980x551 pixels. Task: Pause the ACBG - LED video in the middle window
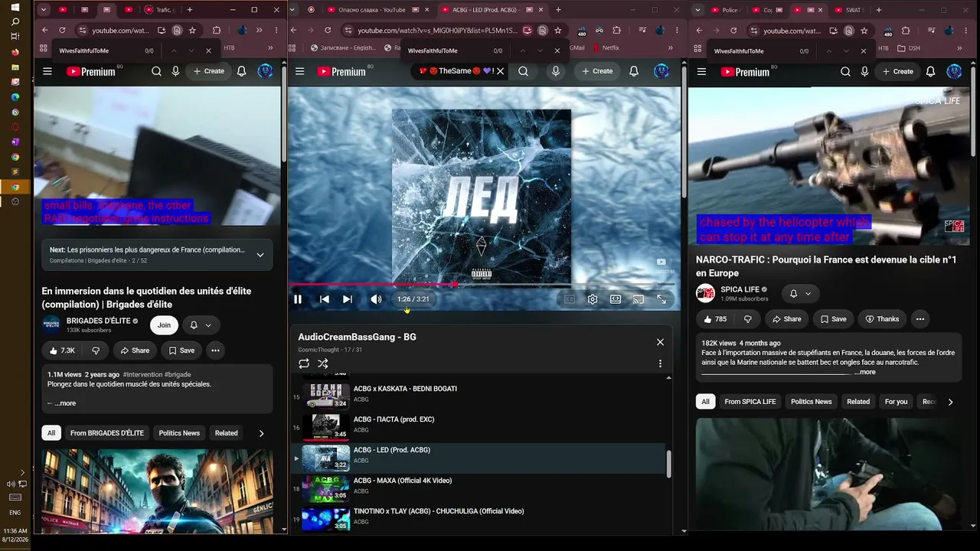click(298, 299)
